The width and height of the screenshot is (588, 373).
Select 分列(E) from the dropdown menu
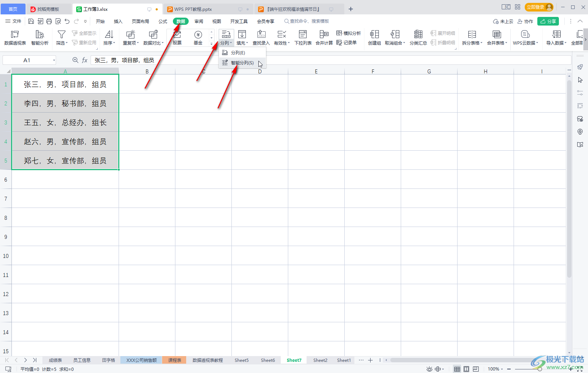click(242, 53)
